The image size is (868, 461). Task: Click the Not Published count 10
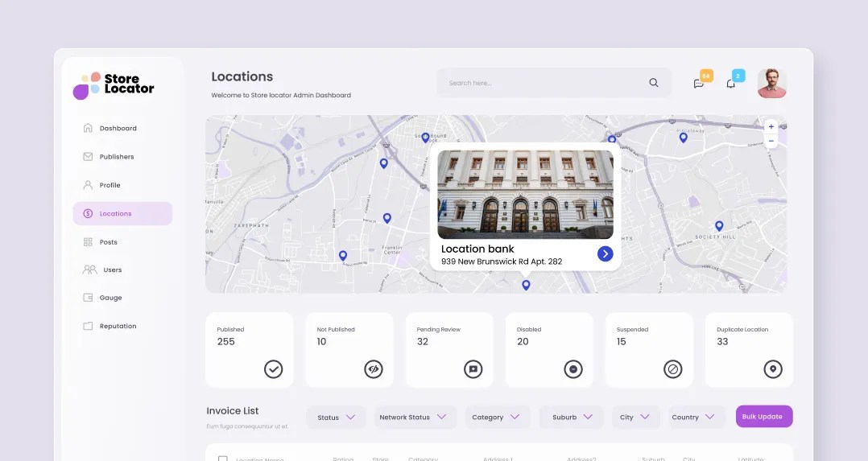321,341
